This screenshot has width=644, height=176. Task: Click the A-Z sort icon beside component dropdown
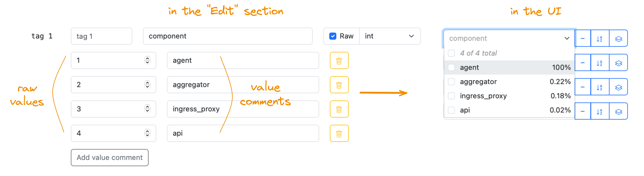tap(599, 39)
